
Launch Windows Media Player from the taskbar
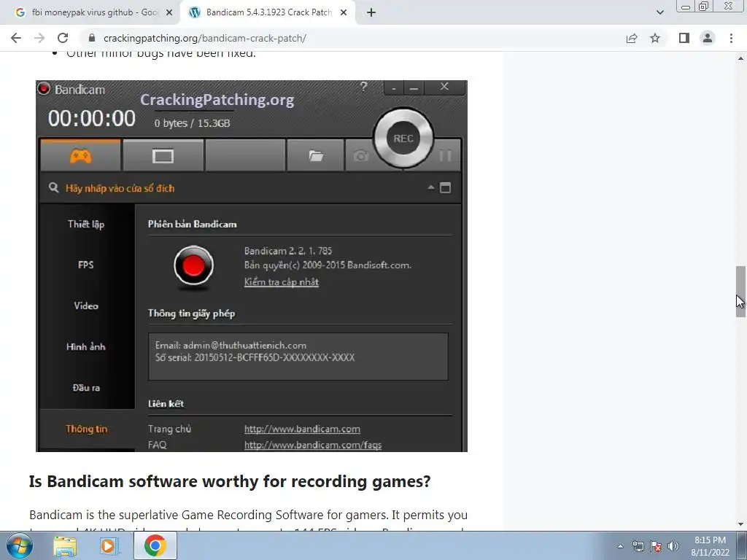[x=108, y=545]
